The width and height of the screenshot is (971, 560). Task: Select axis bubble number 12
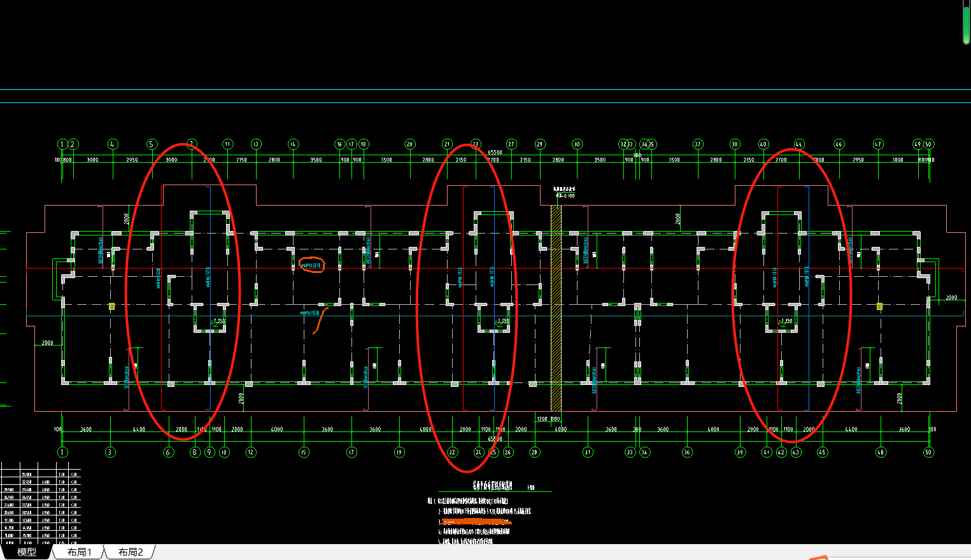pos(251,452)
